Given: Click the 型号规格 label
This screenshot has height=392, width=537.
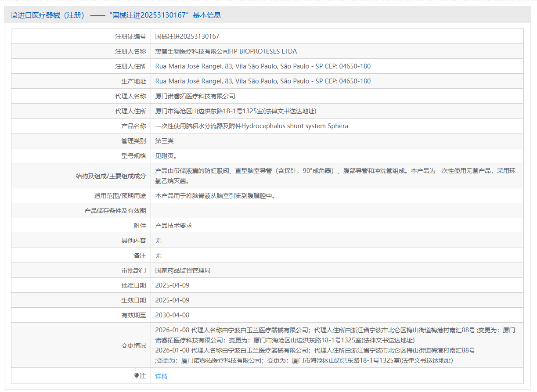Looking at the screenshot, I should (134, 156).
